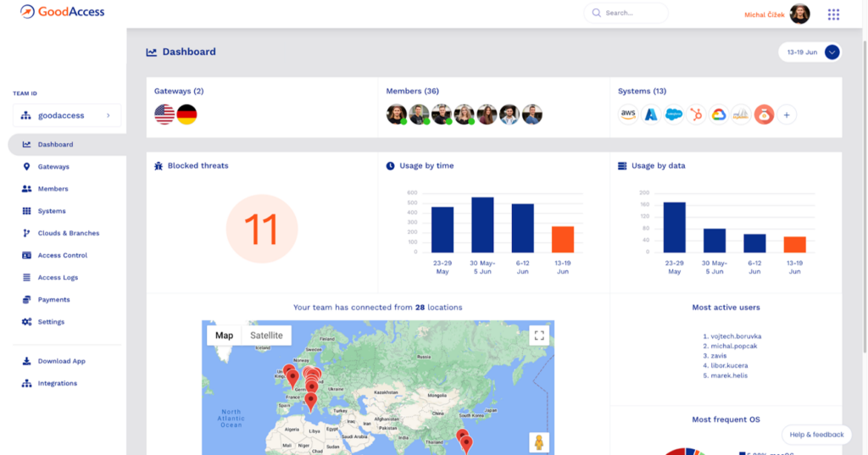Switch the map to Satellite view
Viewport: 868px width, 455px height.
point(266,336)
